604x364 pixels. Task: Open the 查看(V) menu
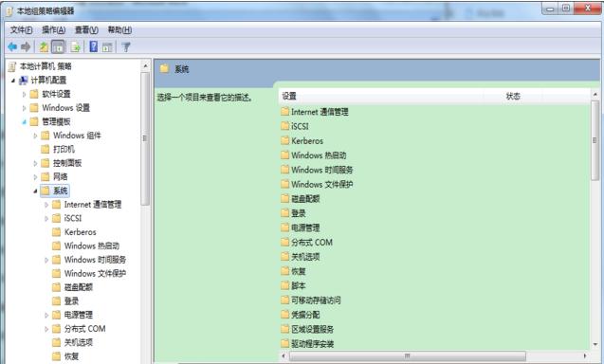[86, 30]
